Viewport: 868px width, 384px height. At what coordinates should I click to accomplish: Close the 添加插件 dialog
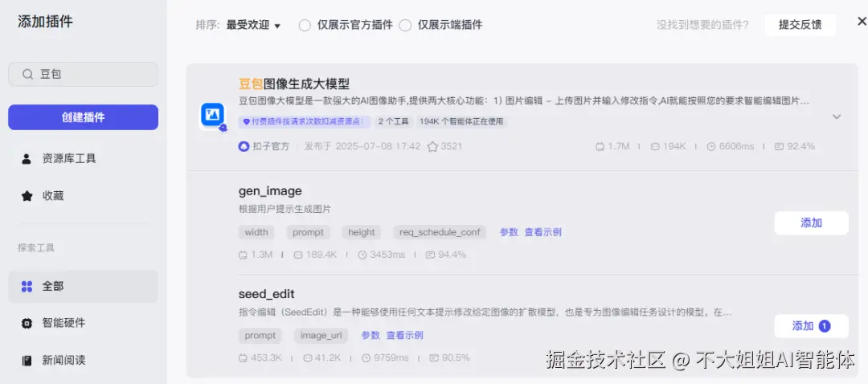(862, 22)
